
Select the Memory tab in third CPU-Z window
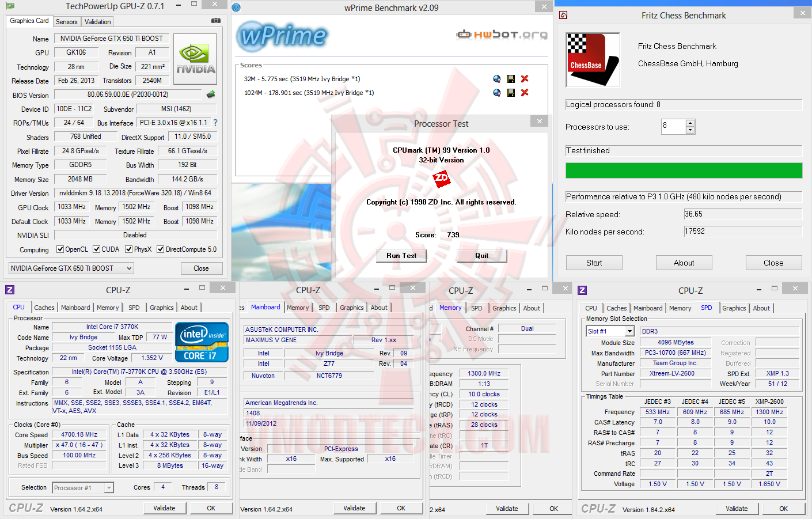450,308
